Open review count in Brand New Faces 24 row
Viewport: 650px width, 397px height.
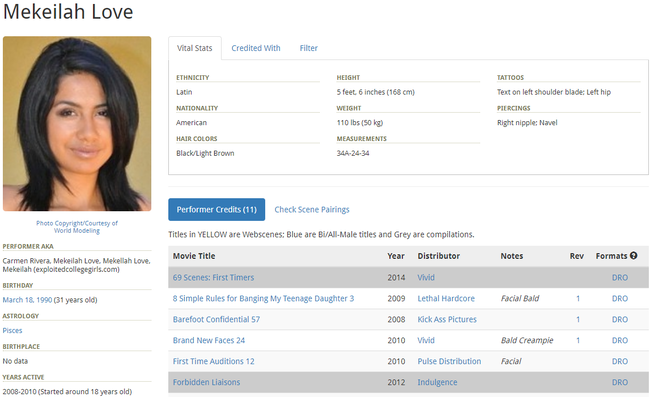[x=578, y=340]
